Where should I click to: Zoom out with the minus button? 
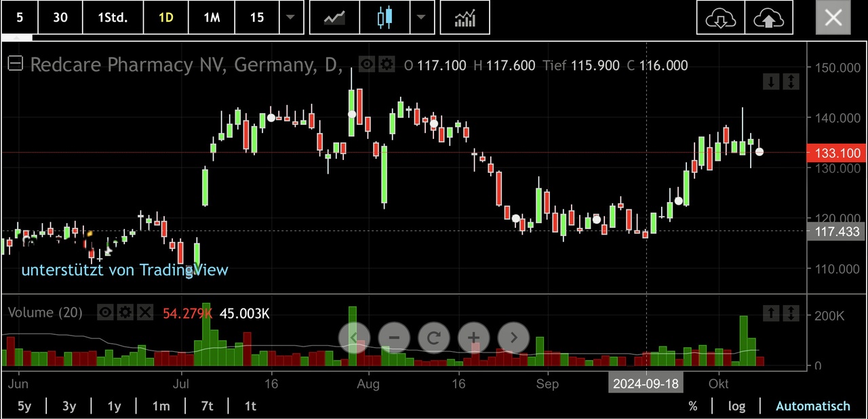pos(394,337)
